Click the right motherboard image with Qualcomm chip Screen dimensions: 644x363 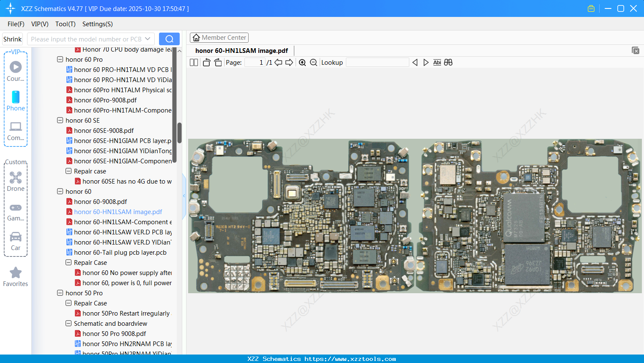(529, 216)
